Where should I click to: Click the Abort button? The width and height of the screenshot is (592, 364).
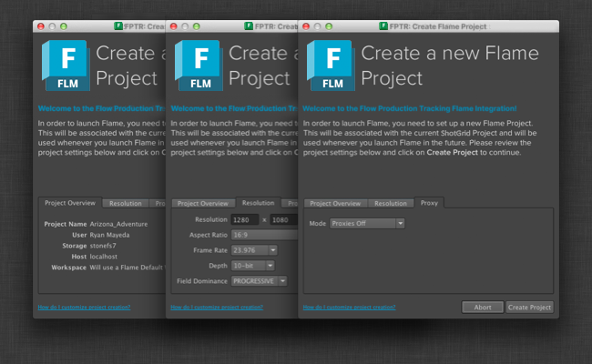coord(483,307)
